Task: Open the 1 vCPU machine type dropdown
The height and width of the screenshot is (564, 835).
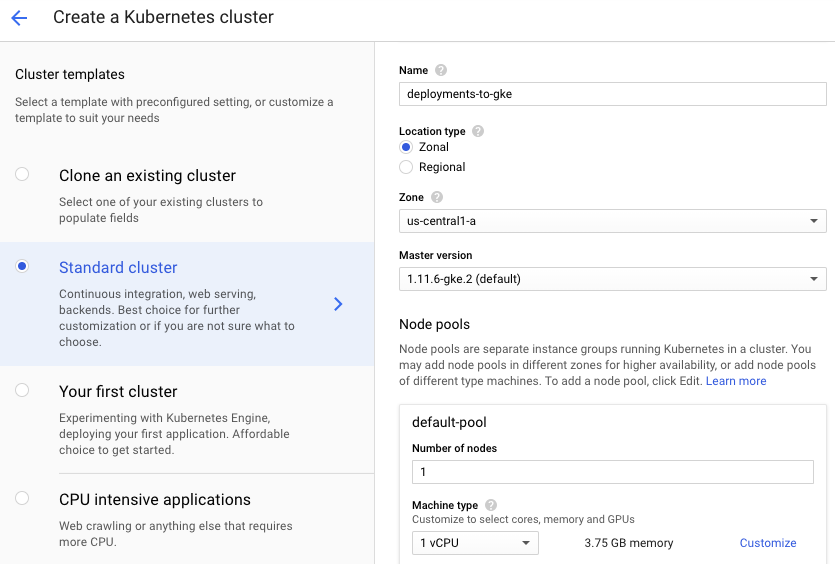Action: tap(475, 543)
